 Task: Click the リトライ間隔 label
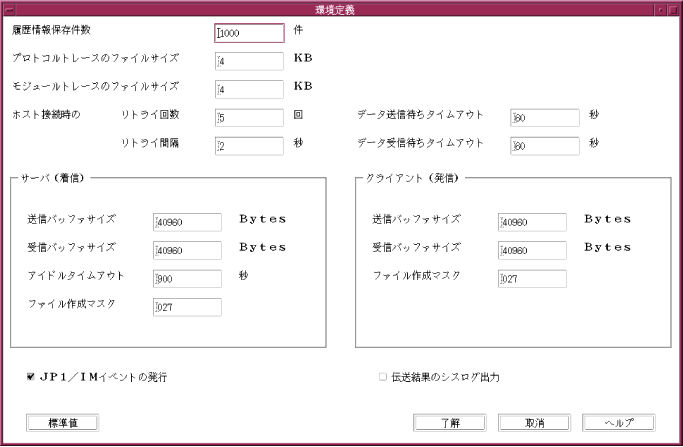[x=150, y=143]
